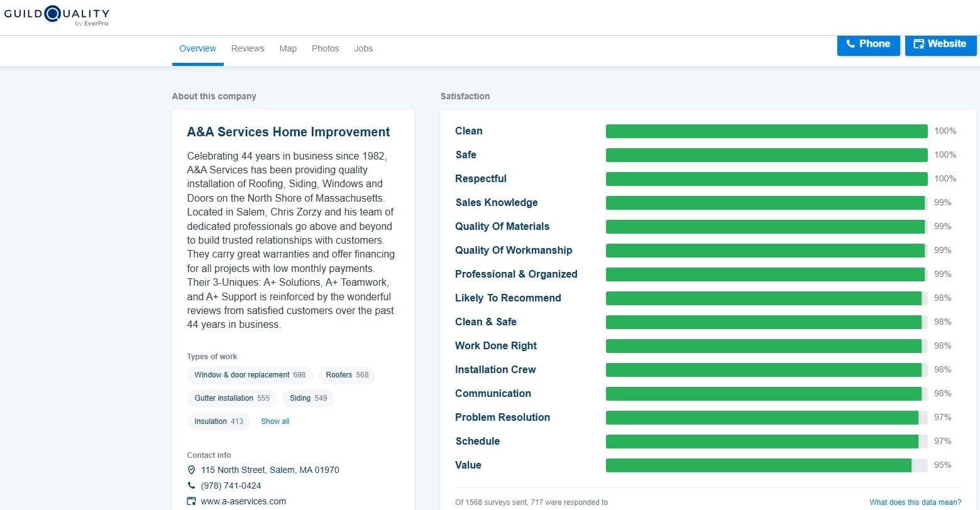Click the 'Types of work' label
This screenshot has width=980, height=510.
tap(212, 357)
